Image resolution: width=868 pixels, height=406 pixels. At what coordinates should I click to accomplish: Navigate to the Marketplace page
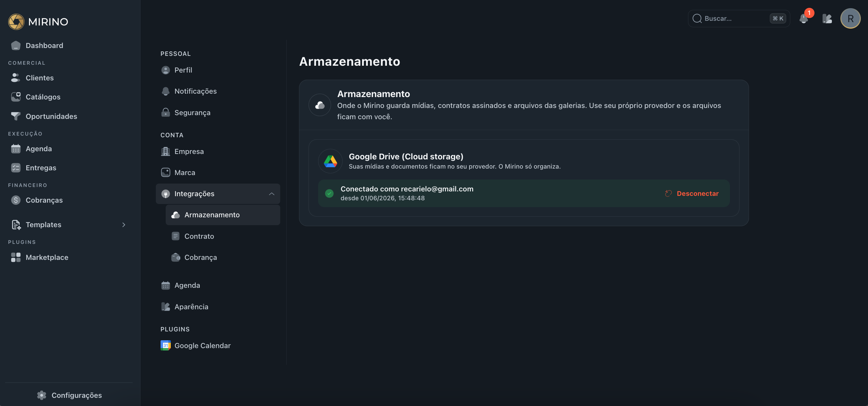70,257
